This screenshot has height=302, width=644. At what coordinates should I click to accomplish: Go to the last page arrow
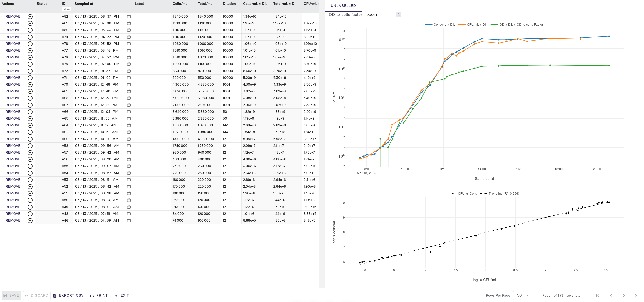[637, 296]
